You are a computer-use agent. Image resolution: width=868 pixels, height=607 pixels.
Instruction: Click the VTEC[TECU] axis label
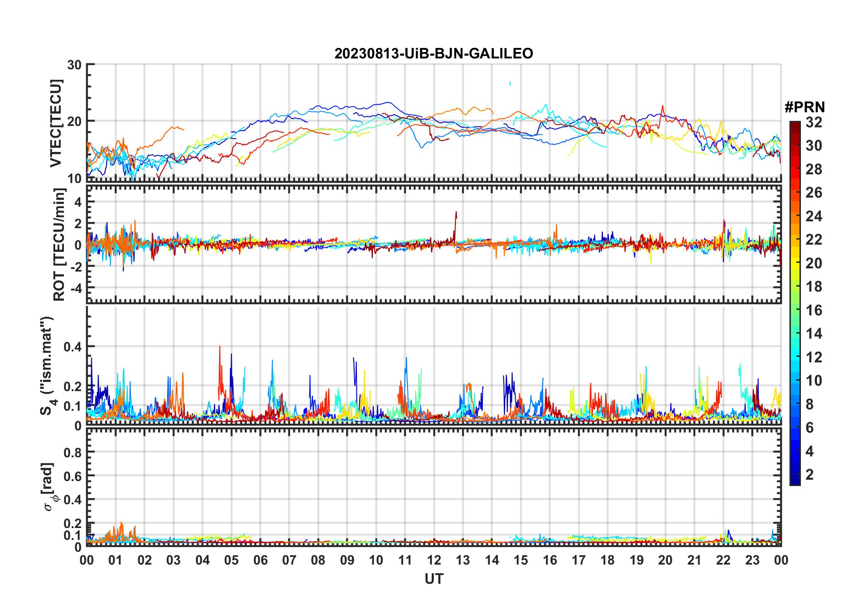56,123
